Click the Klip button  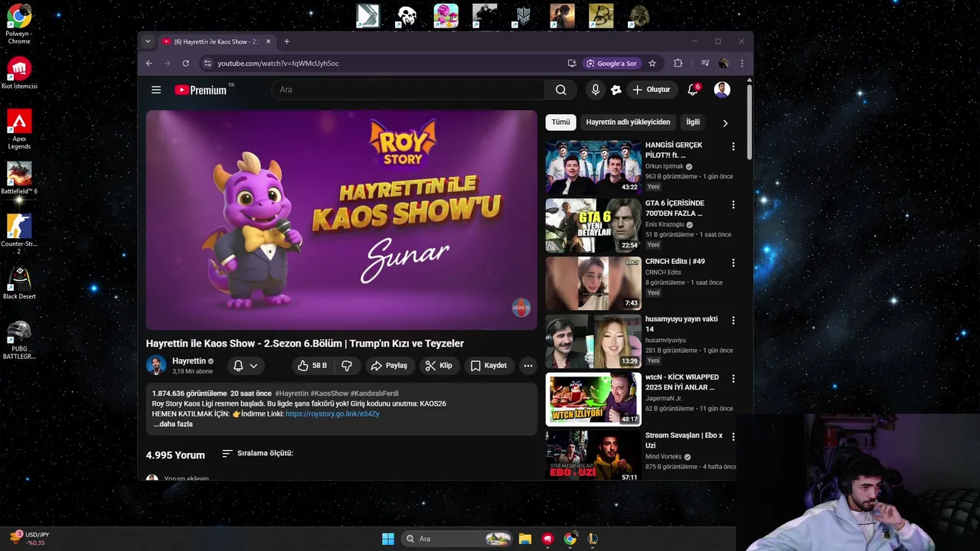point(439,366)
